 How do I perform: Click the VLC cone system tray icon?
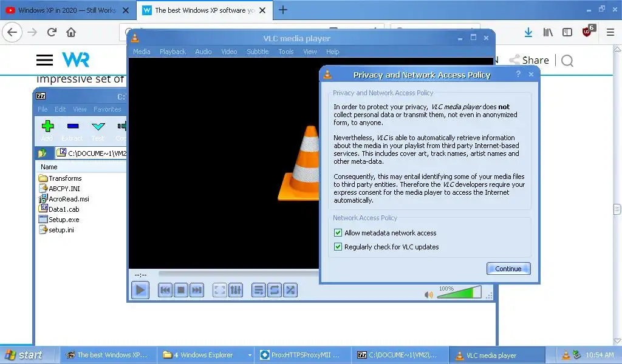click(566, 355)
